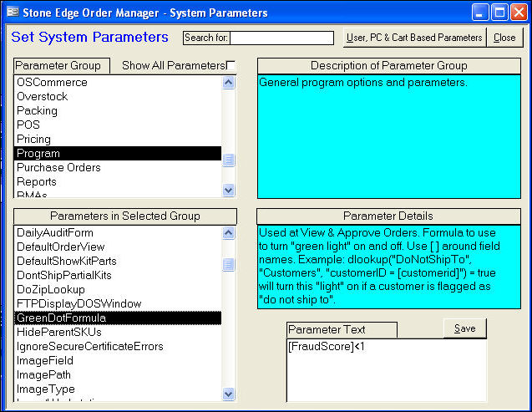Minimize the System Parameters window
The image size is (532, 412).
480,13
